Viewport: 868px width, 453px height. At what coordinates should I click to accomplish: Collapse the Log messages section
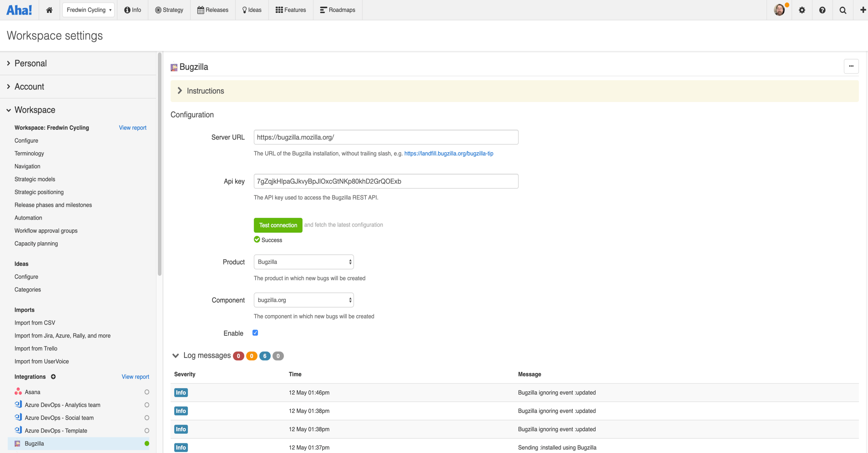point(175,355)
